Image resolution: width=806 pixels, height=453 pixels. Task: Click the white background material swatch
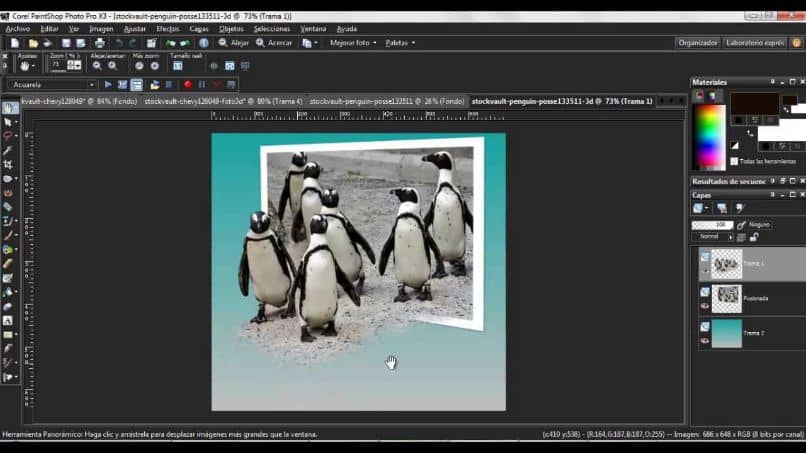coord(781,133)
